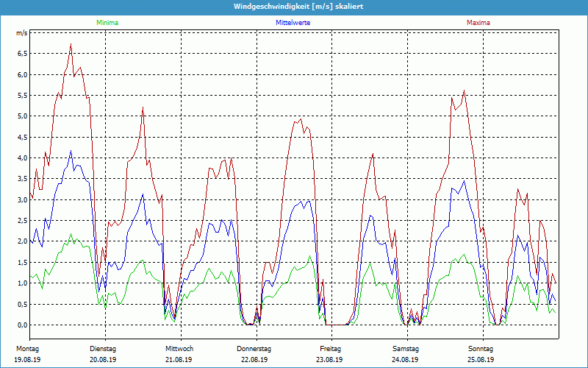
Task: Click the m/s unit label on axis
Action: (x=21, y=33)
